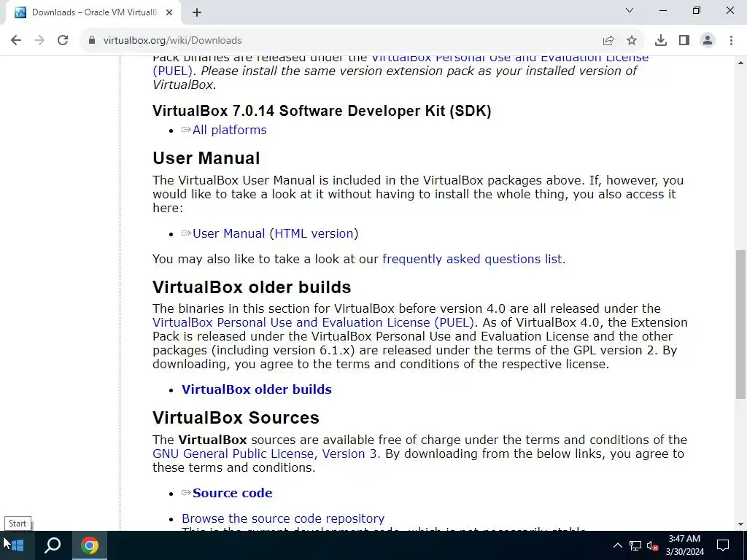Go back to the previous page
This screenshot has height=560, width=747.
(16, 41)
